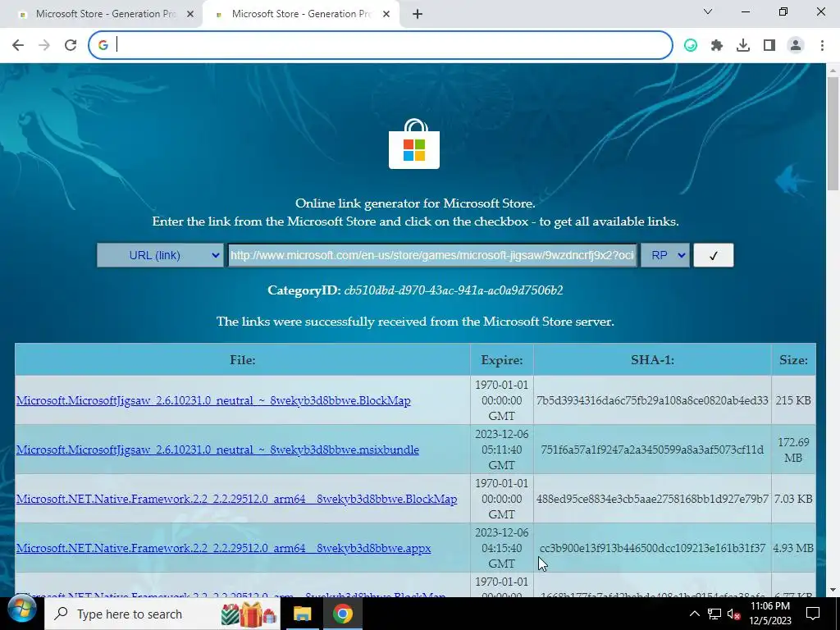This screenshot has width=840, height=630.
Task: Click expire time 2023-12-06 04:15:40 GMT
Action: tap(501, 548)
